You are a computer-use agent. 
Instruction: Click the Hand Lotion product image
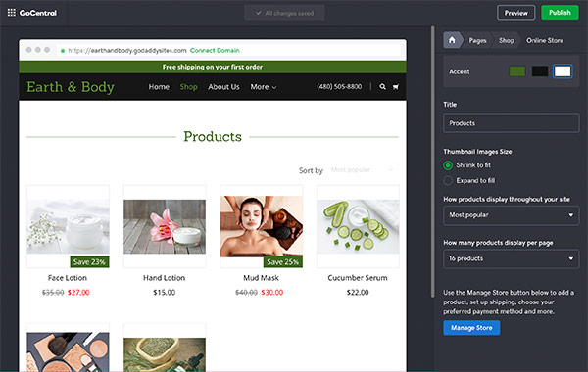click(165, 226)
